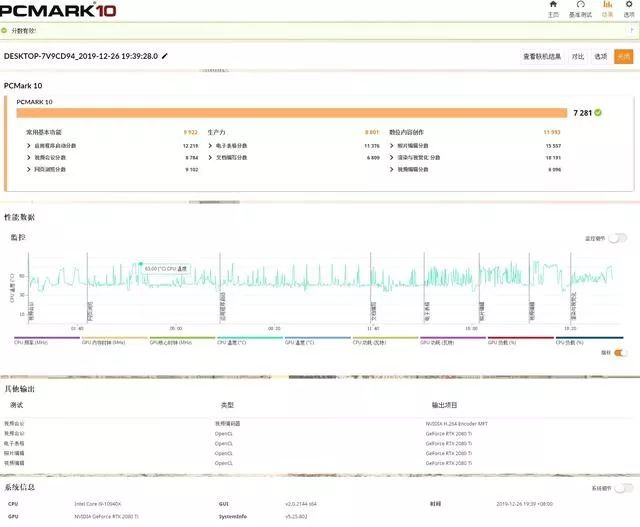This screenshot has height=527, width=640.
Task: Click the Digital Content Creation score 11 993
Action: coord(552,132)
